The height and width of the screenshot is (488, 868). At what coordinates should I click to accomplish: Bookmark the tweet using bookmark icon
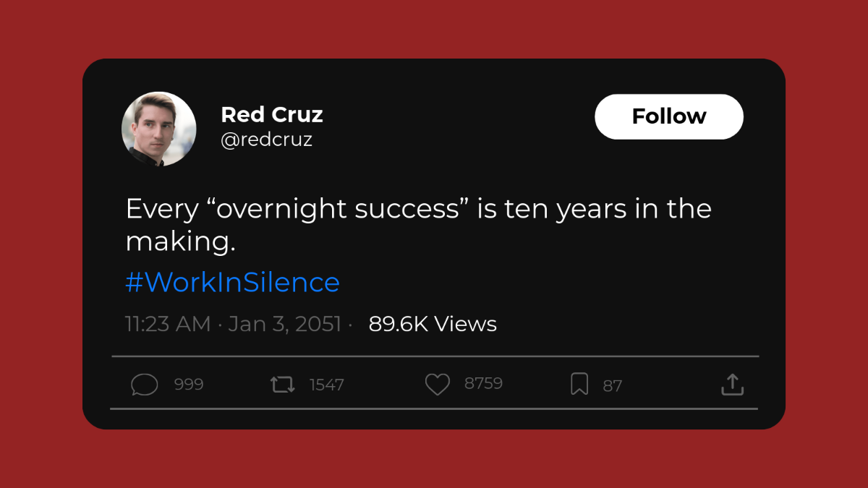[579, 385]
